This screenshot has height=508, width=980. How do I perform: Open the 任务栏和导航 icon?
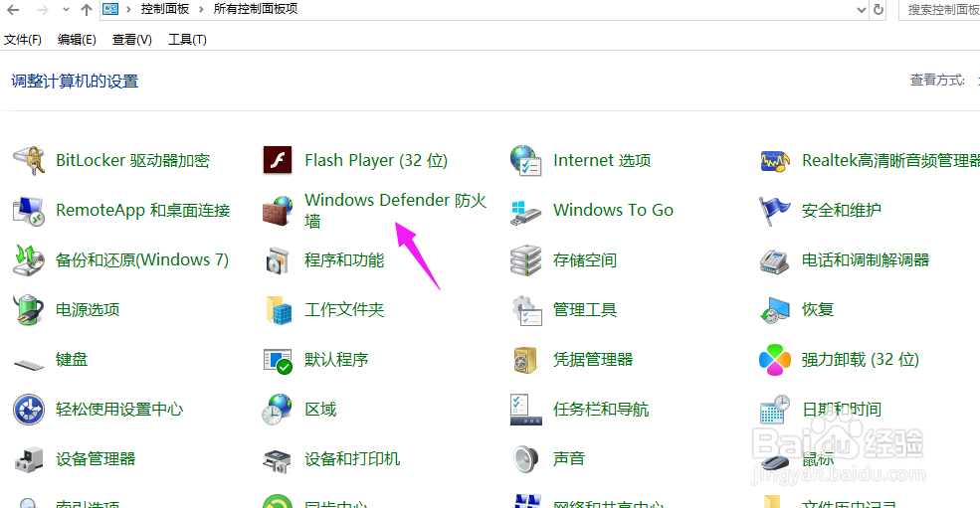click(x=526, y=410)
